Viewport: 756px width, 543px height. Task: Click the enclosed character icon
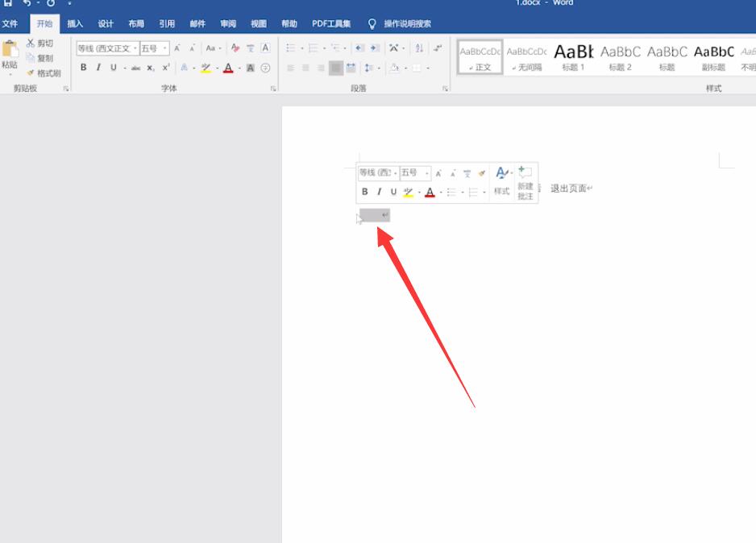click(x=265, y=68)
